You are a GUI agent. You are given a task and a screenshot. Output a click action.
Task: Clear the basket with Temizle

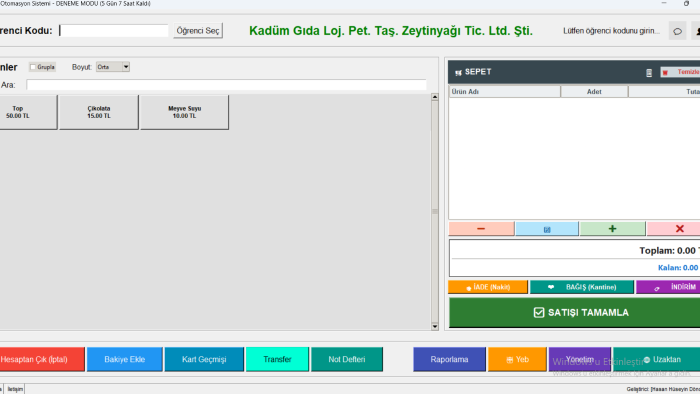(680, 72)
